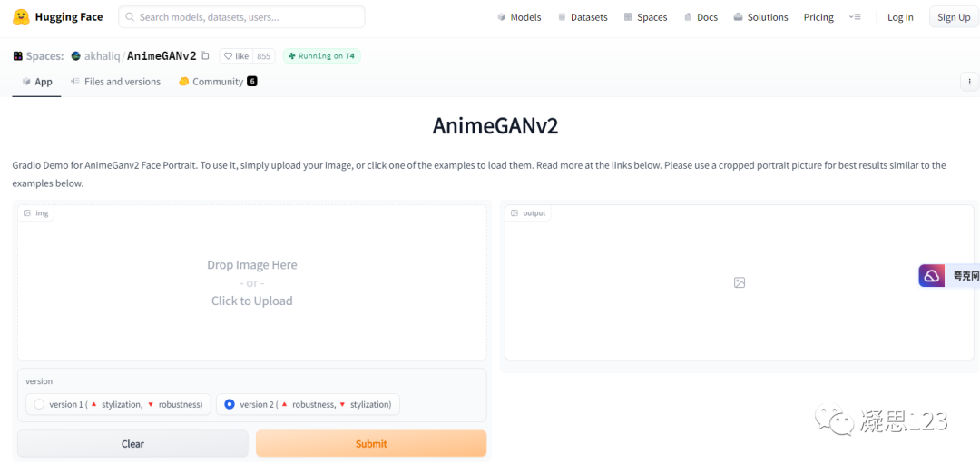Click the search magnifier icon
Screen dimensions: 980x464
(130, 17)
